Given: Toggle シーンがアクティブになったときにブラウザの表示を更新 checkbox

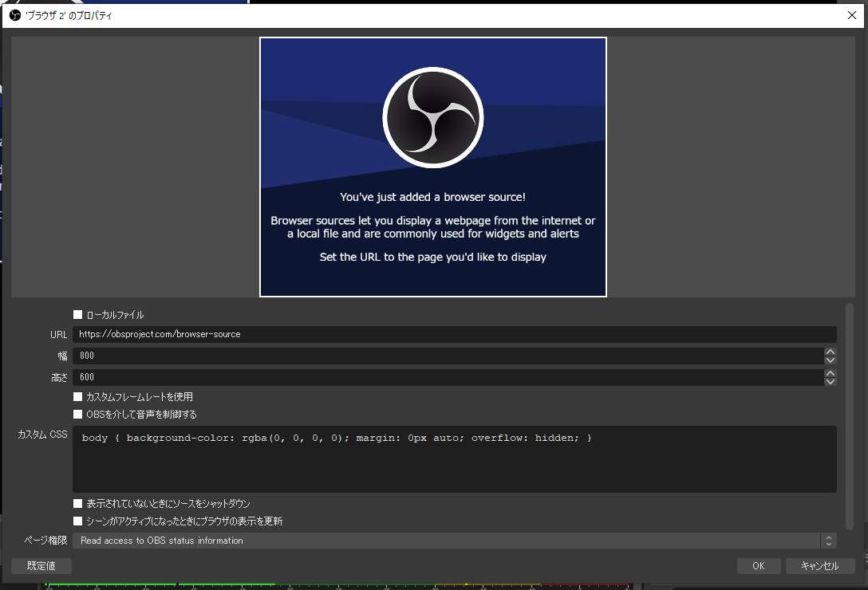Looking at the screenshot, I should point(78,521).
